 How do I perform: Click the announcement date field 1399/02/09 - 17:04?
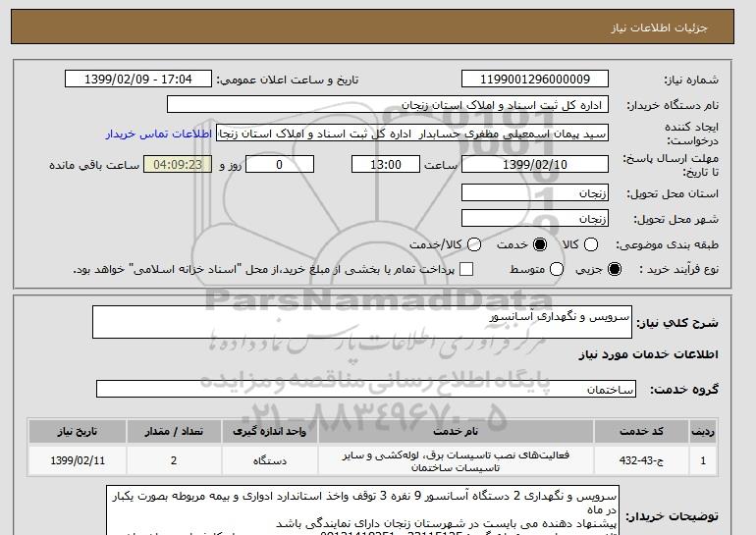138,80
